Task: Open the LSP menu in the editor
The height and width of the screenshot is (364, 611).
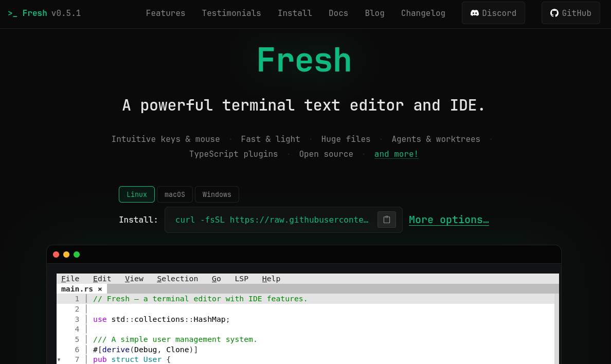Action: [242, 279]
